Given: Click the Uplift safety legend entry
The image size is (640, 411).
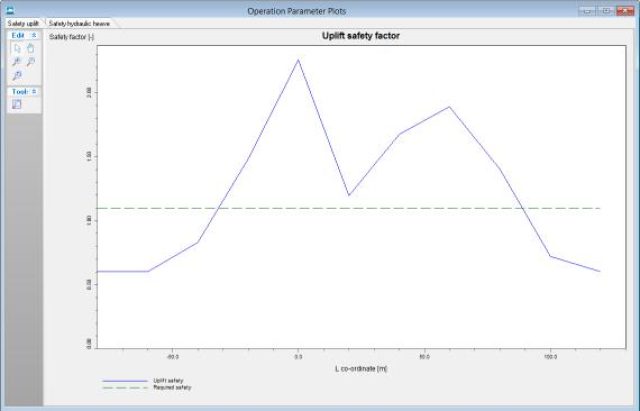Looking at the screenshot, I should point(167,380).
